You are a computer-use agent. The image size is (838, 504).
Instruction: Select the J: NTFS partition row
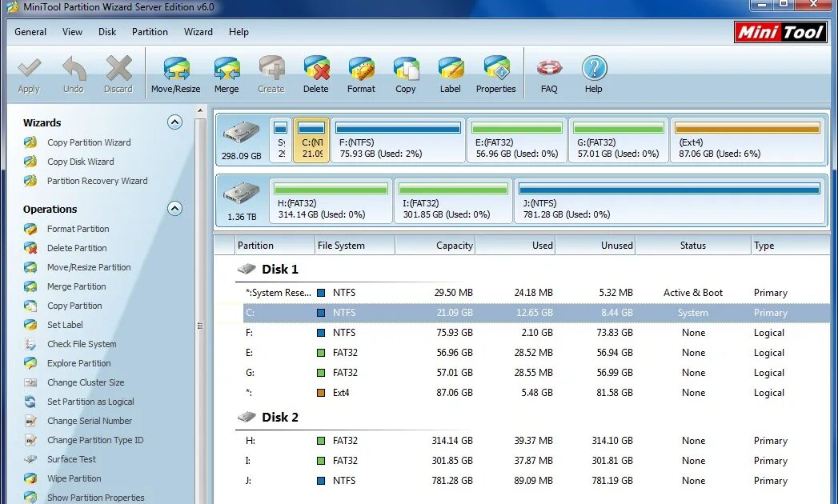coord(536,481)
